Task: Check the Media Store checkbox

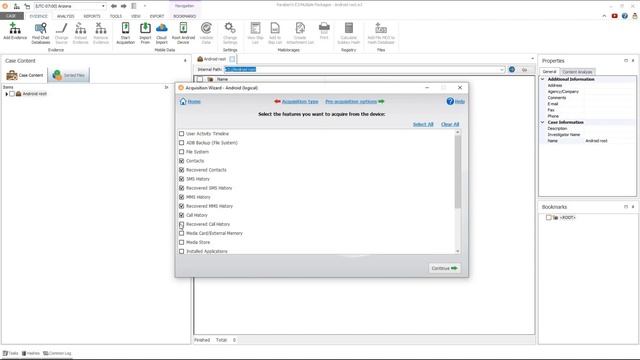Action: (x=182, y=242)
